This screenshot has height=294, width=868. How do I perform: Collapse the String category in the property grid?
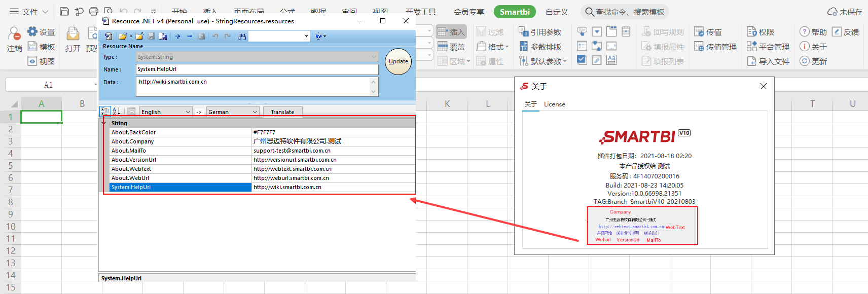coord(104,123)
